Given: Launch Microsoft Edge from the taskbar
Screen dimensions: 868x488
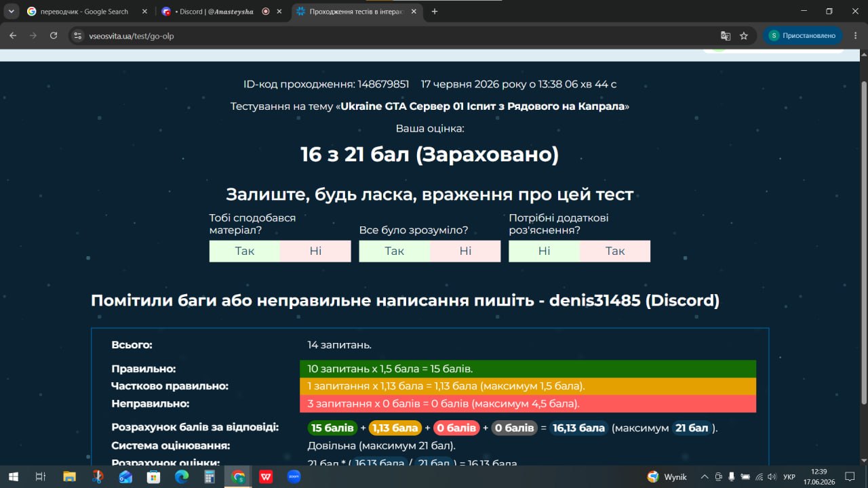Looking at the screenshot, I should 182,476.
